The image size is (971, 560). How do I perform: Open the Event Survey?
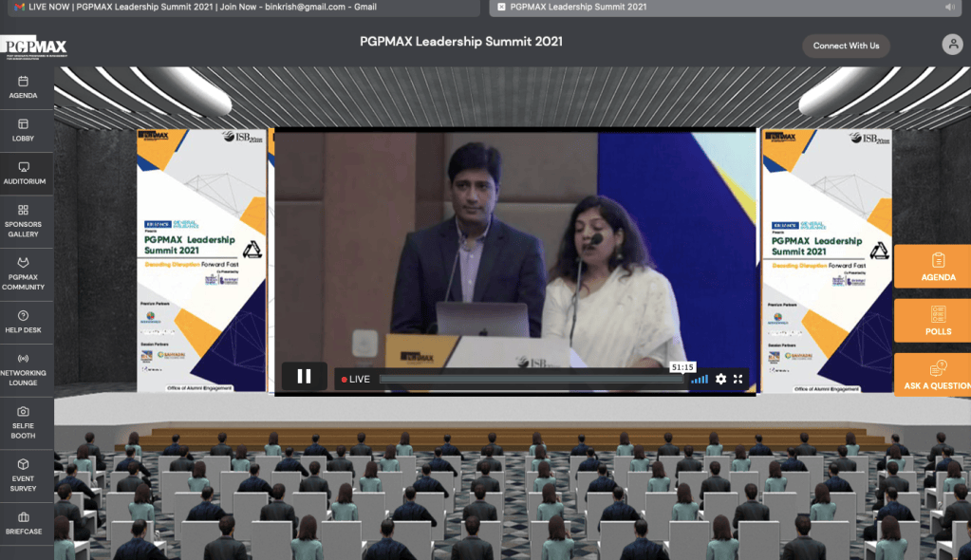coord(24,476)
